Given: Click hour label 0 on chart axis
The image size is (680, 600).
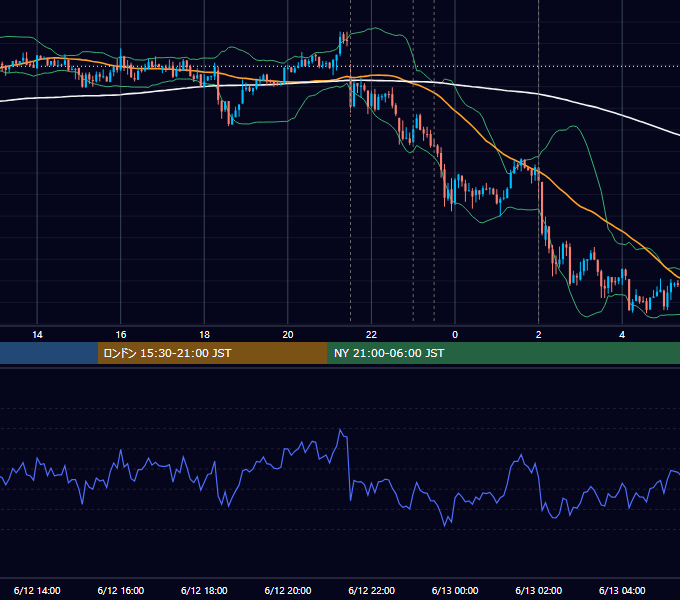Looking at the screenshot, I should [x=455, y=335].
